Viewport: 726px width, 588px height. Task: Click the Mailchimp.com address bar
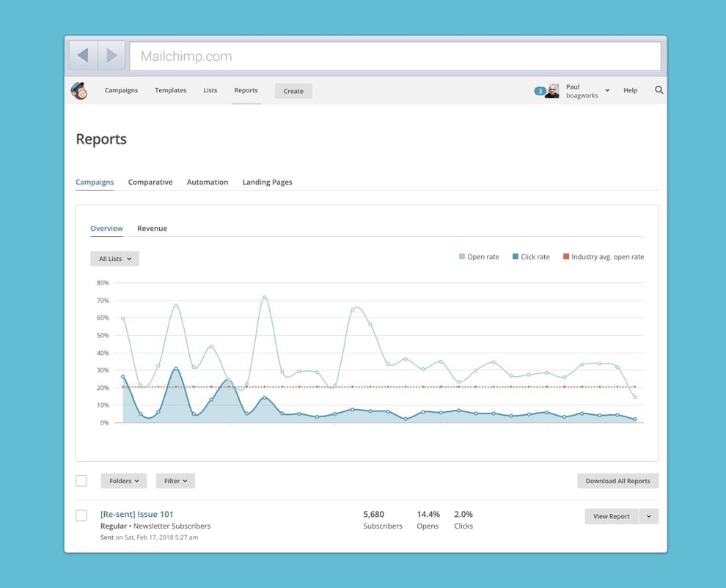tap(395, 56)
